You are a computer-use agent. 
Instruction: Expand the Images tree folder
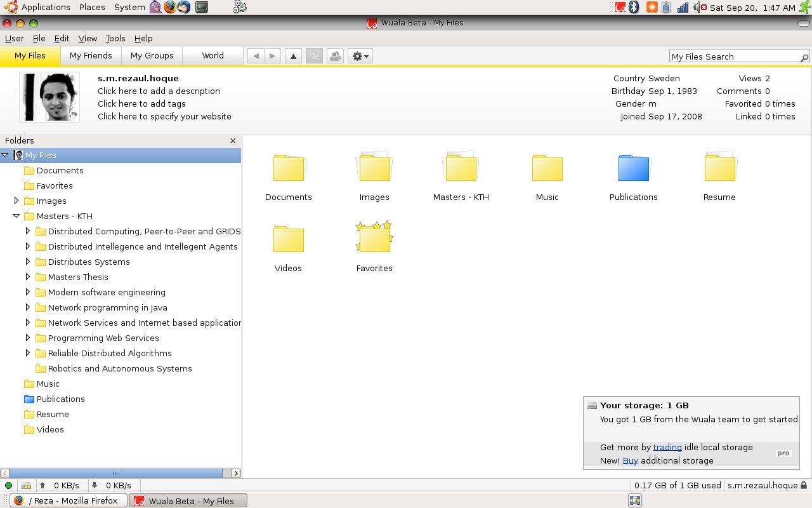(x=16, y=201)
